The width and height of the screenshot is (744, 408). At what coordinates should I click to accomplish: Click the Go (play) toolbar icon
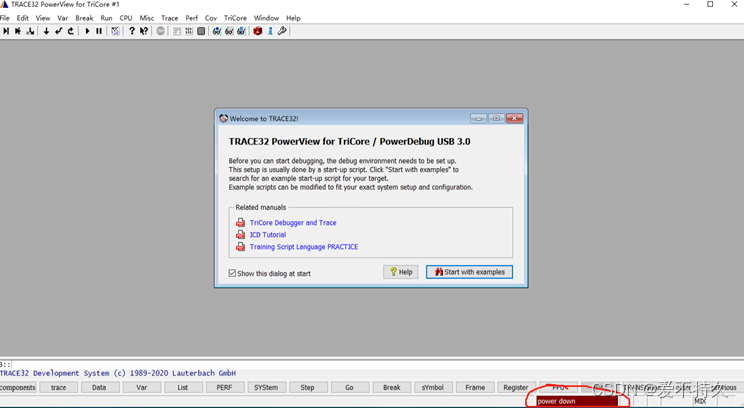point(87,31)
